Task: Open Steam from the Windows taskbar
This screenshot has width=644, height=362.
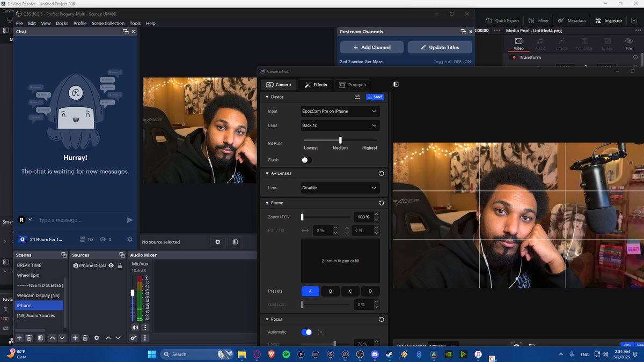Action: click(x=390, y=354)
